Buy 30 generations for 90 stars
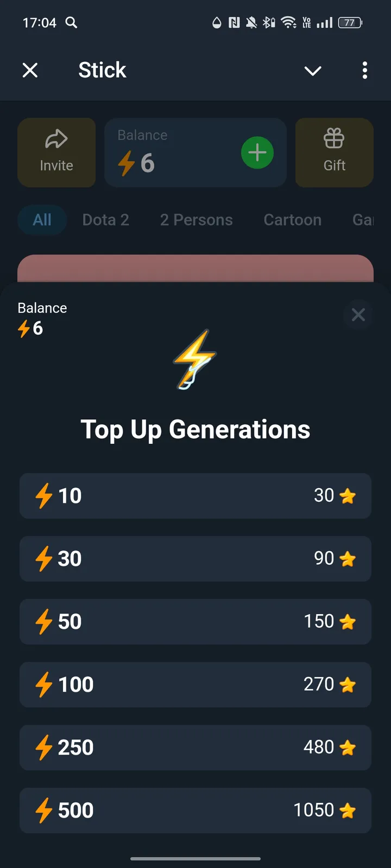This screenshot has width=391, height=868. 195,559
